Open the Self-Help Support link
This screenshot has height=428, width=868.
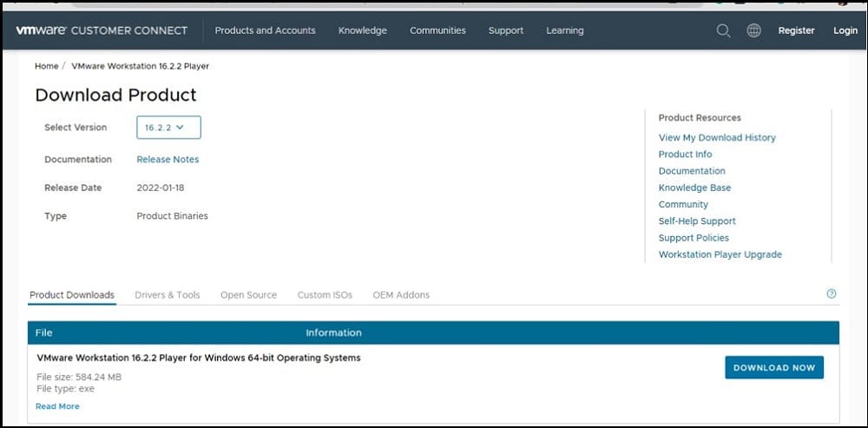[x=697, y=221]
